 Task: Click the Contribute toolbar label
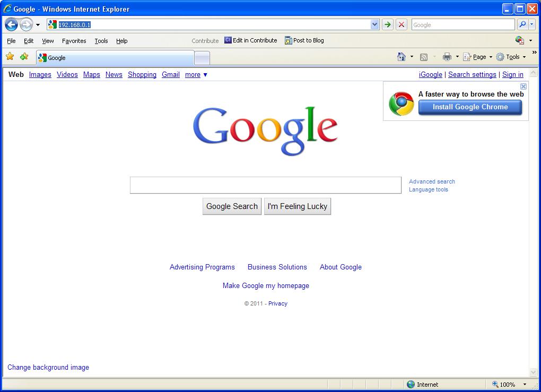205,41
